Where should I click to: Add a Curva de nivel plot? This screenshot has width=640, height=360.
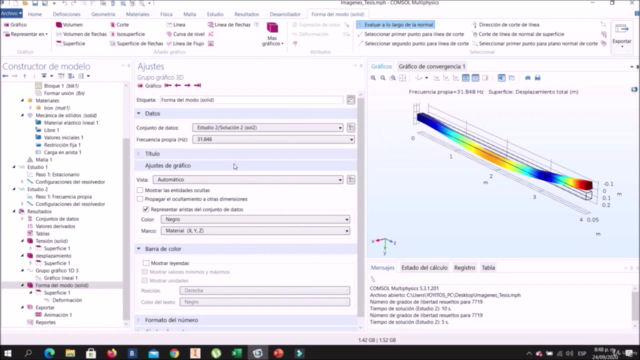(x=185, y=34)
